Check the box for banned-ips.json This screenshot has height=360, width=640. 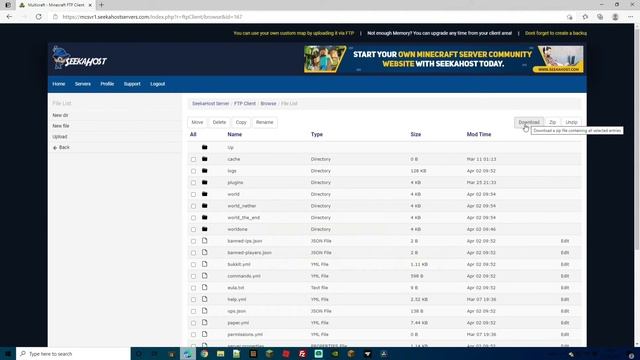(x=193, y=241)
